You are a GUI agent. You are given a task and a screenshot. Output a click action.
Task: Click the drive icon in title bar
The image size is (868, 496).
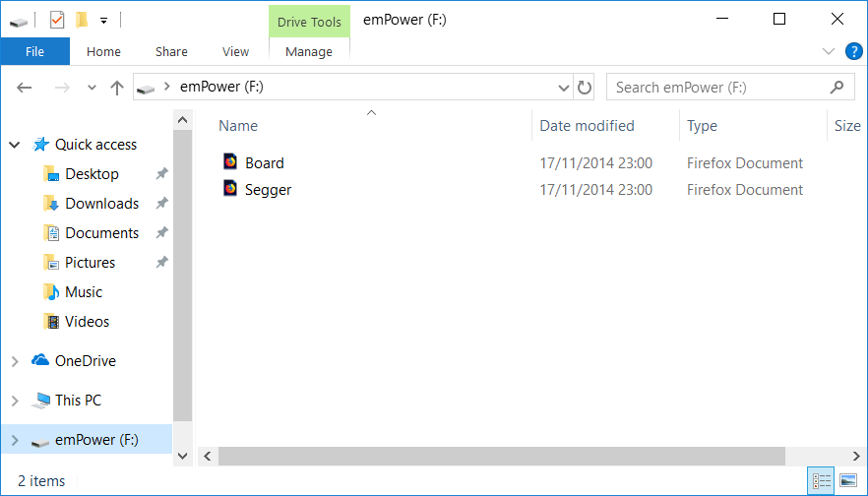[19, 22]
